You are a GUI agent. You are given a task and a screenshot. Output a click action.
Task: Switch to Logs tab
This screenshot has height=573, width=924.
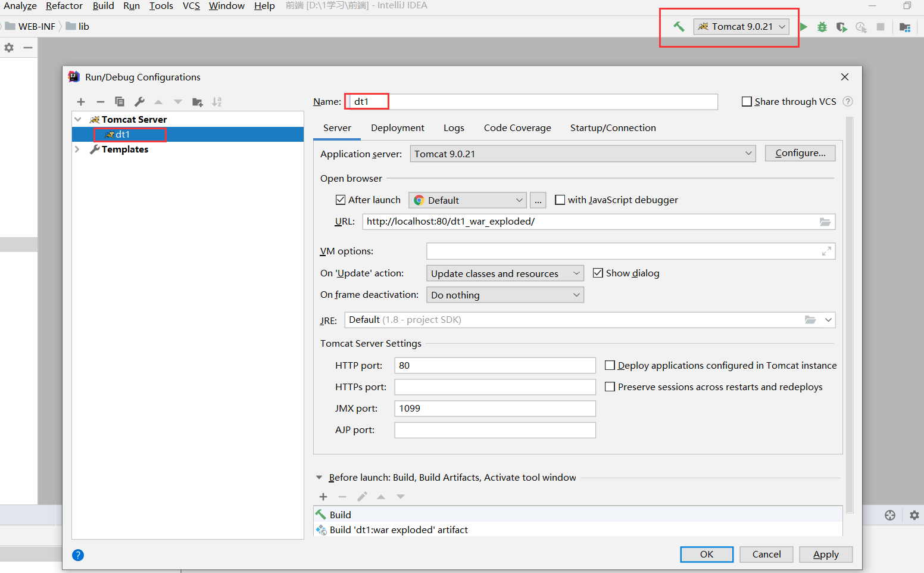454,127
